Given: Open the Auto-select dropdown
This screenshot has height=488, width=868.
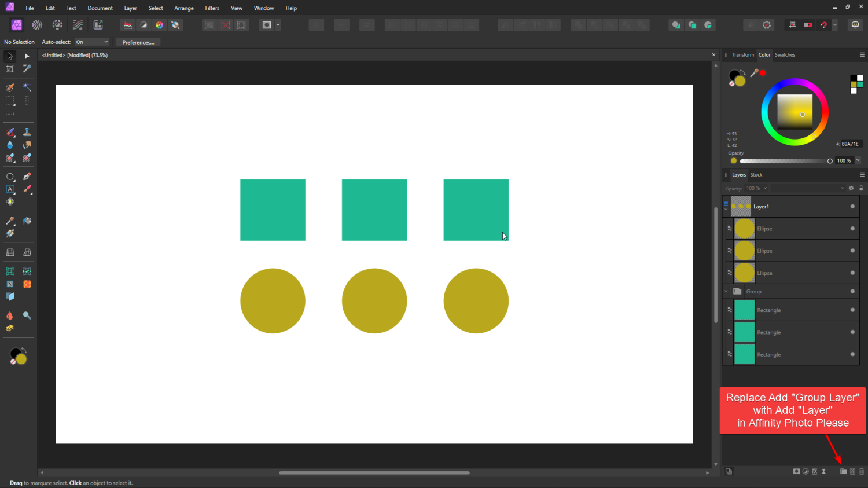Looking at the screenshot, I should 91,42.
